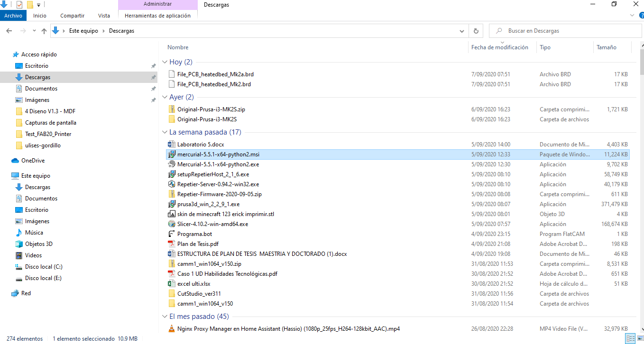Screen dimensions: 644x344
Task: Open the customize quick access toolbar dropdown
Action: (x=38, y=5)
